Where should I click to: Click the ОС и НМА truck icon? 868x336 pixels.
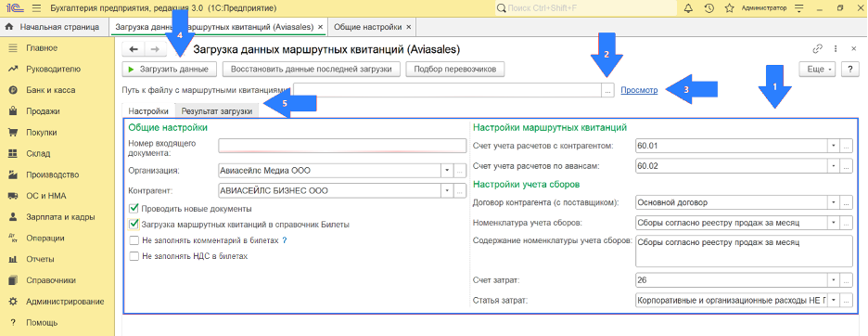[13, 196]
